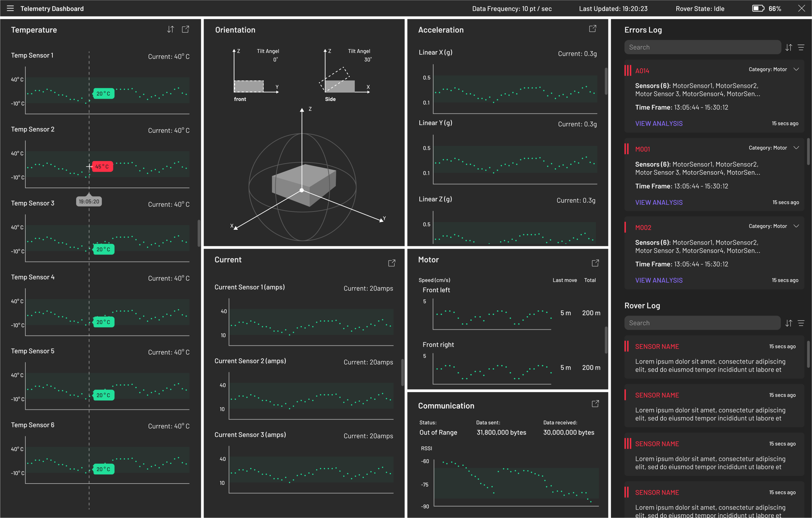
Task: Open the Current panel in a new window
Action: tap(392, 263)
